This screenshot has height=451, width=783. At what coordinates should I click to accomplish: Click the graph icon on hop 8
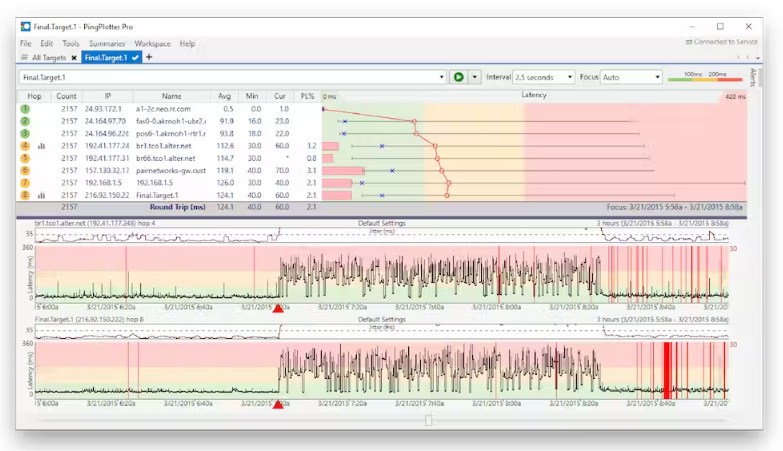click(42, 195)
